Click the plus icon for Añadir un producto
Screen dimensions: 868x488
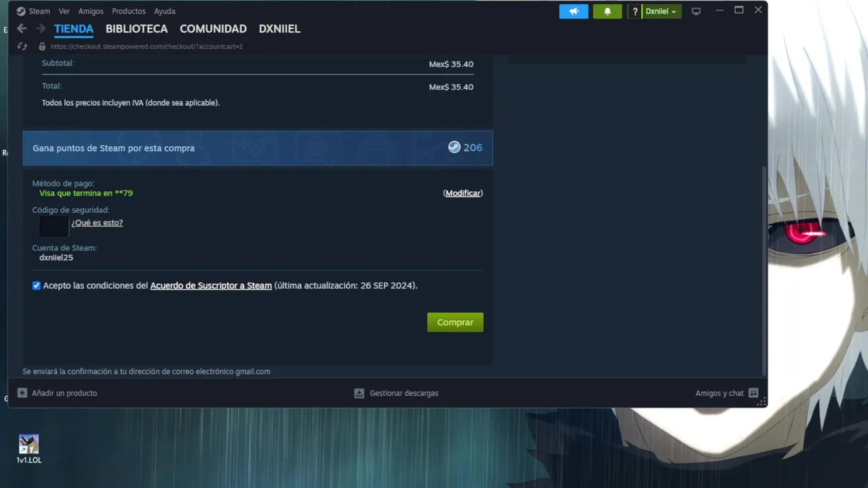pos(22,393)
